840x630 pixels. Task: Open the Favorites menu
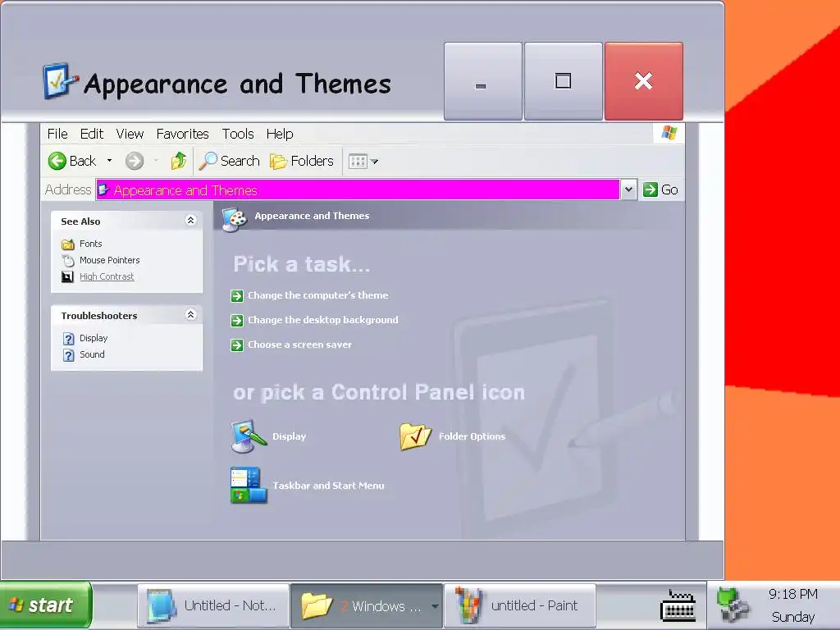[183, 134]
